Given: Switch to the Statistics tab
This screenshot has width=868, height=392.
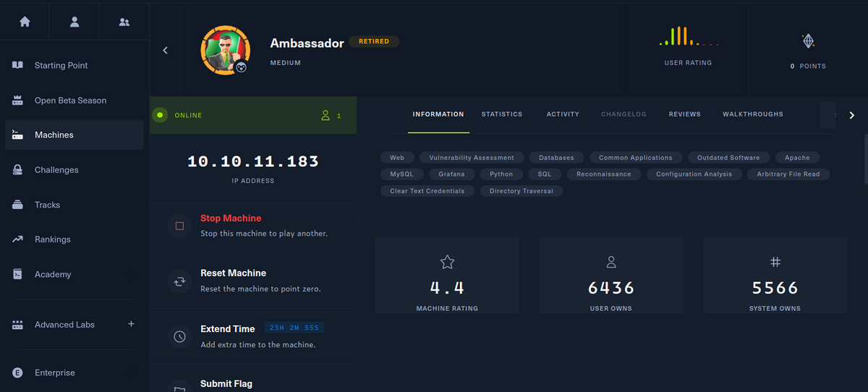Looking at the screenshot, I should click(x=502, y=114).
